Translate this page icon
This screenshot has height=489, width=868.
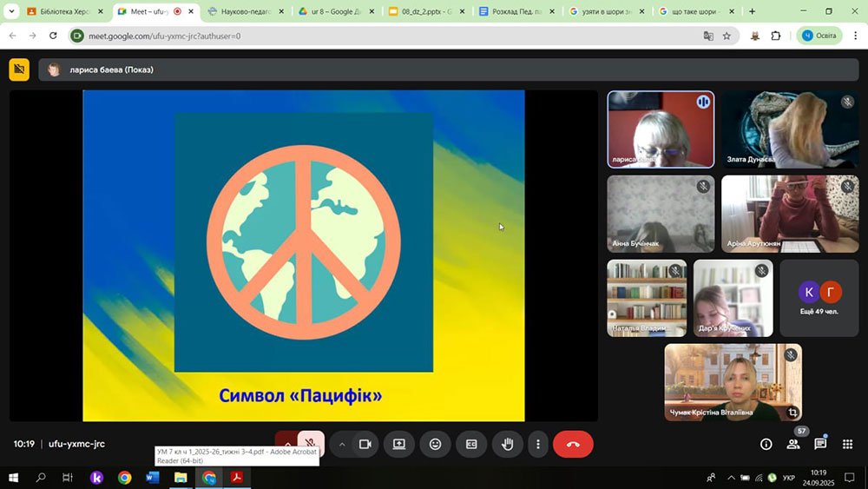click(x=708, y=36)
